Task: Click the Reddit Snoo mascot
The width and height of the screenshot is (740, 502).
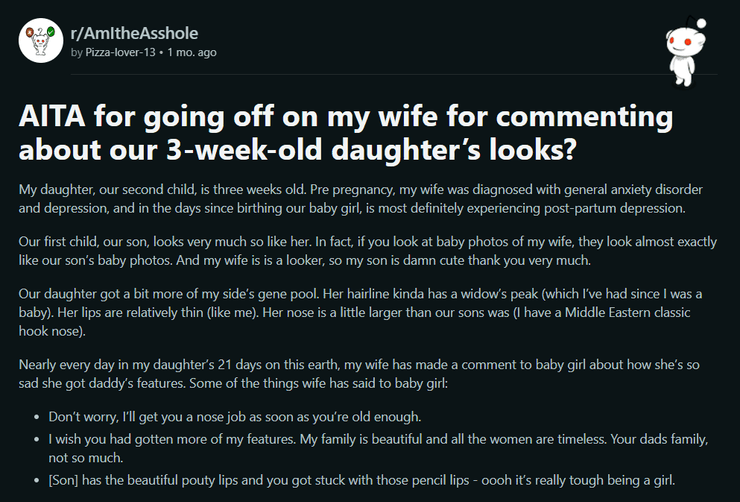Action: pos(683,50)
